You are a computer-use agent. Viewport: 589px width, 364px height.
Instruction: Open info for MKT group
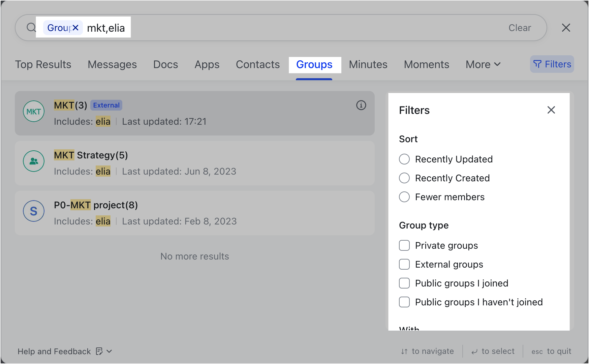[361, 105]
